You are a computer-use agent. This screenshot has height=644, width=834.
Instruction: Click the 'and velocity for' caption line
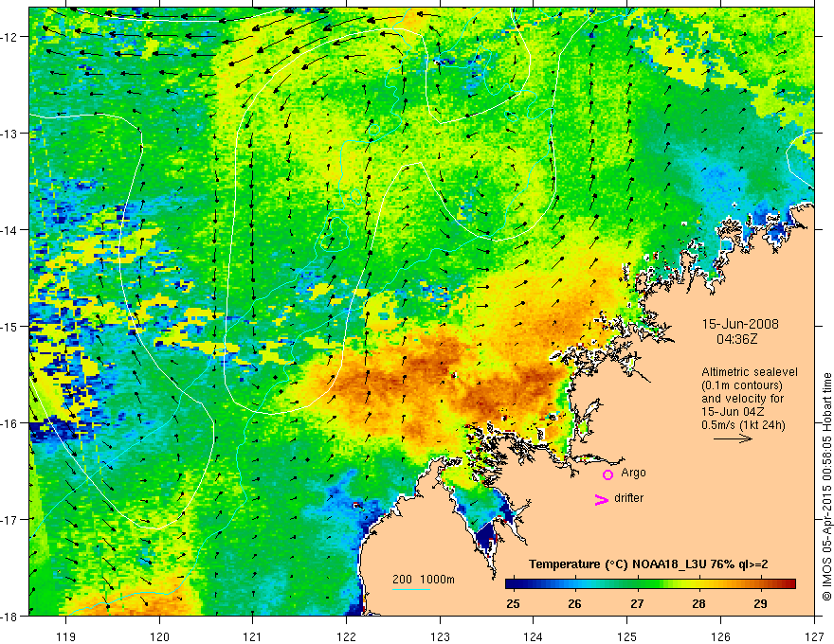pos(742,399)
